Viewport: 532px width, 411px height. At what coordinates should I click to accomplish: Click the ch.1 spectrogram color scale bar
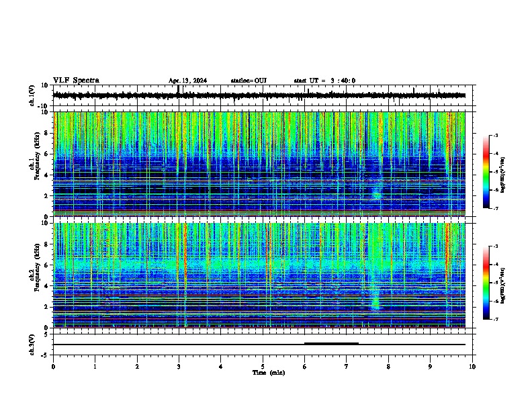point(486,172)
